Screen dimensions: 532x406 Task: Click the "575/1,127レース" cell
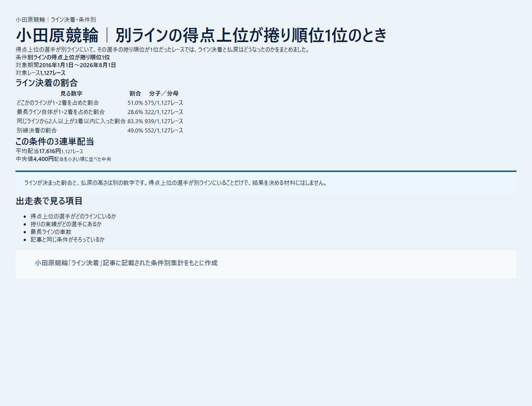pos(164,103)
